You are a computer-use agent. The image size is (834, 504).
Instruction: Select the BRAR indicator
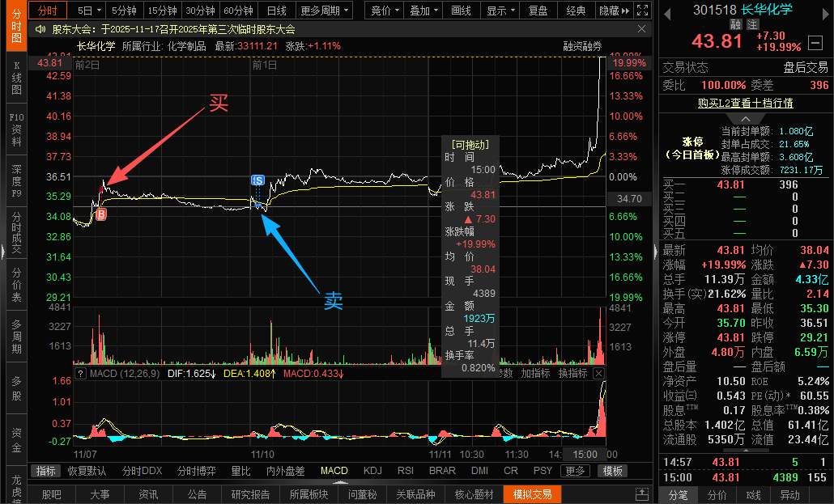click(442, 471)
